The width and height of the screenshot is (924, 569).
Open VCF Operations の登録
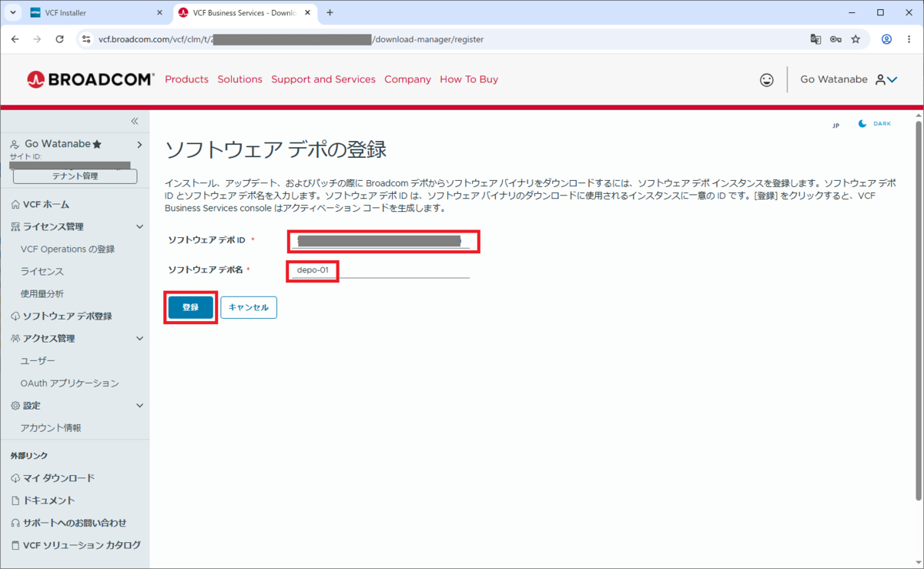click(68, 249)
